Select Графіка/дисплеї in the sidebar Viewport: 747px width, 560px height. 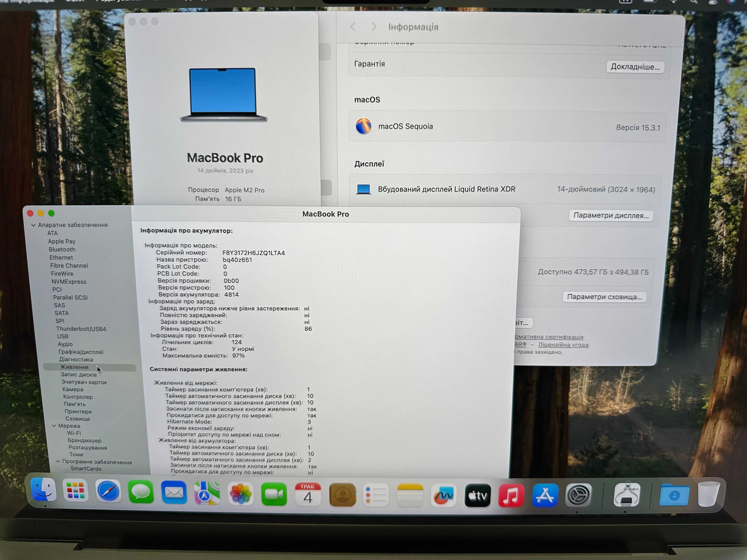[81, 352]
